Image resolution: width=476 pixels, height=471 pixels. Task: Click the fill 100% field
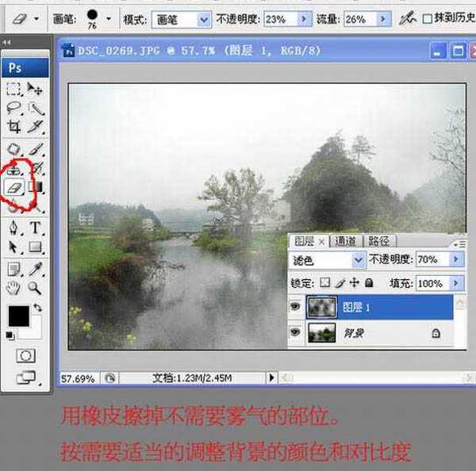432,283
